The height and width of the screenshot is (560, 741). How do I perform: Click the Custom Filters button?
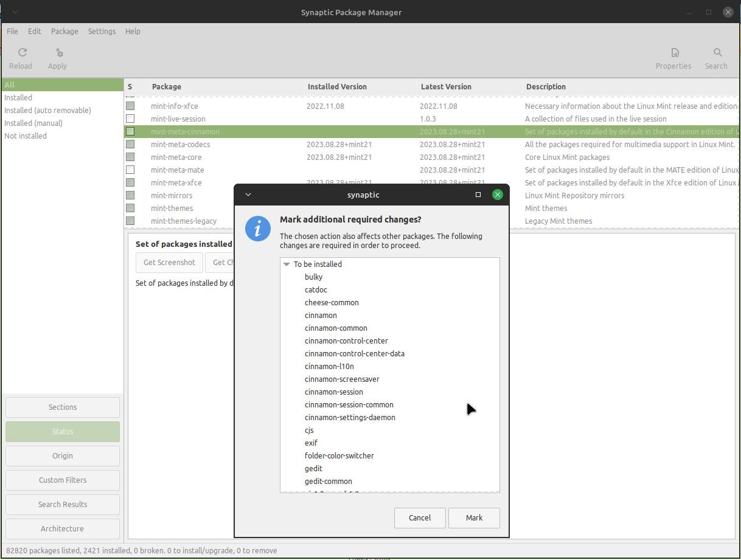point(63,480)
